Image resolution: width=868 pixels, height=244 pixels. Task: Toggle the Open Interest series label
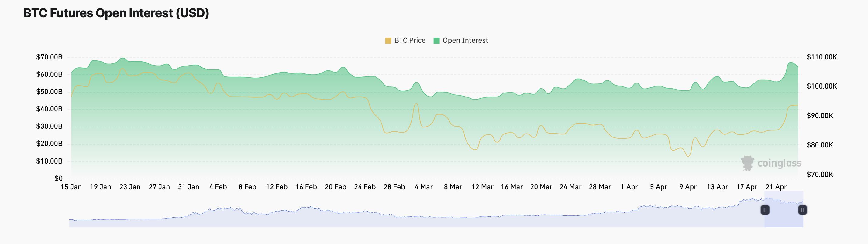pyautogui.click(x=465, y=41)
